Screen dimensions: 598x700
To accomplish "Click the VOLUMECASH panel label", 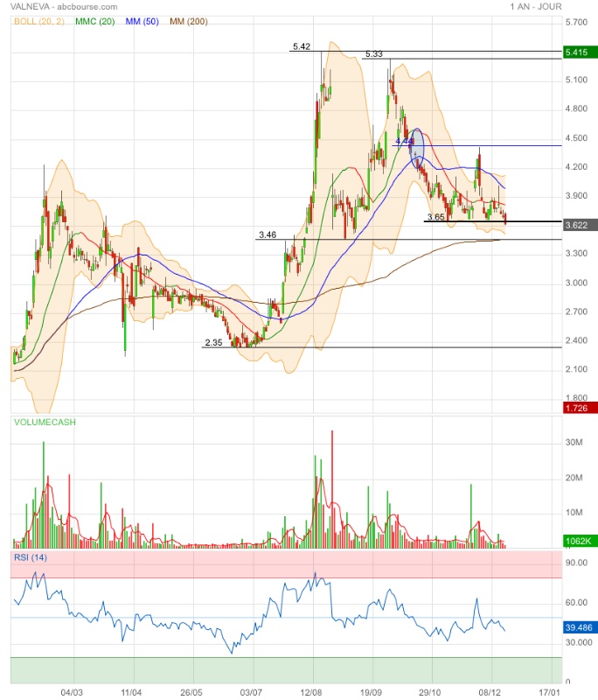I will [x=45, y=423].
